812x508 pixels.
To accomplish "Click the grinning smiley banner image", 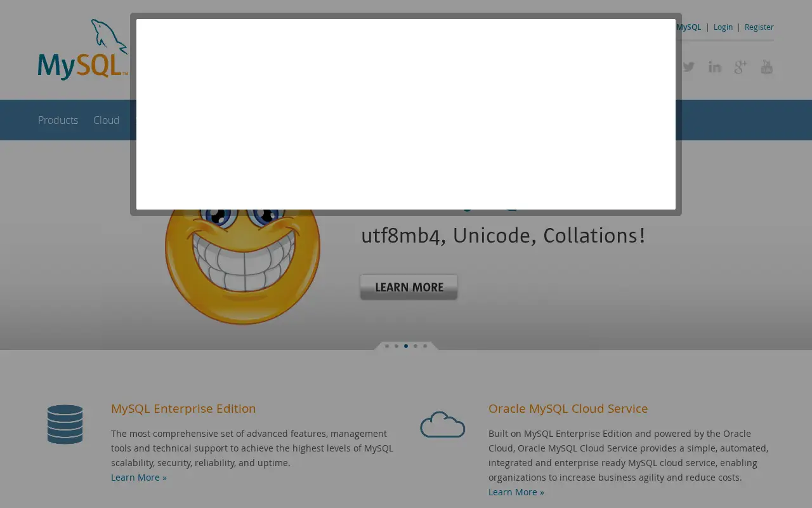I will (242, 267).
